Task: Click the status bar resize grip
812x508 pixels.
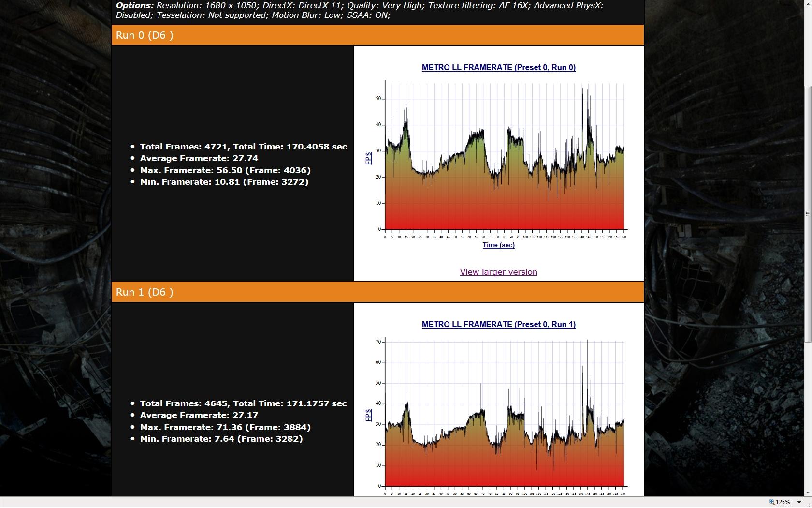Action: tap(807, 503)
